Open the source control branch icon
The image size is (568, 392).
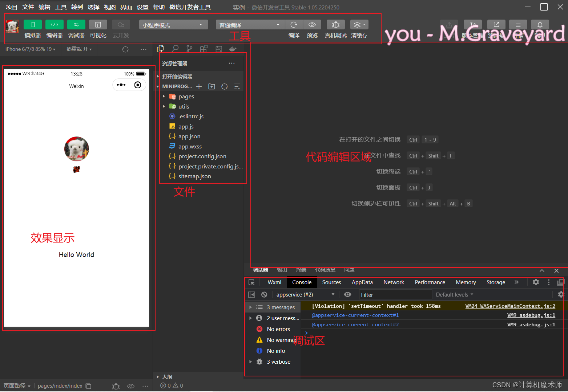click(189, 49)
